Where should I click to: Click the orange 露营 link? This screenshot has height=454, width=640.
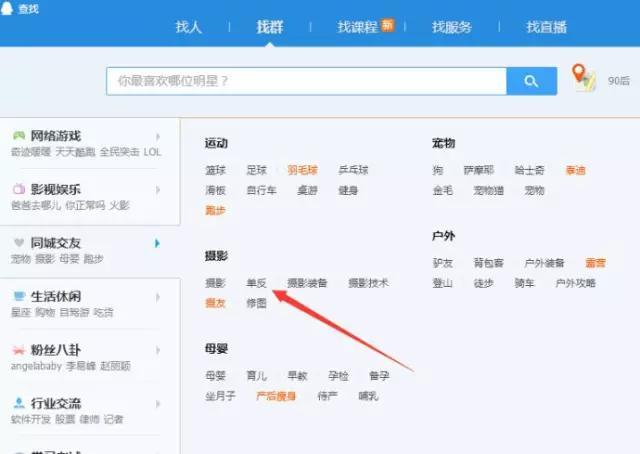(x=596, y=263)
